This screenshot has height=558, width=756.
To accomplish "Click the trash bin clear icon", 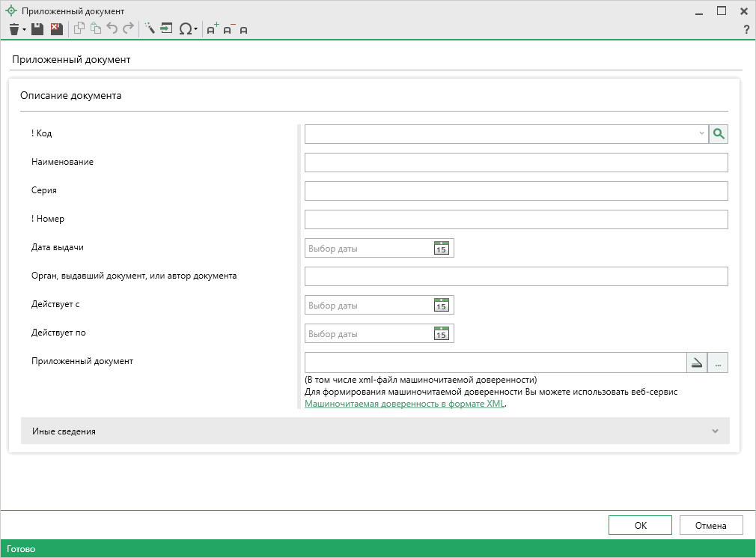I will pos(14,29).
